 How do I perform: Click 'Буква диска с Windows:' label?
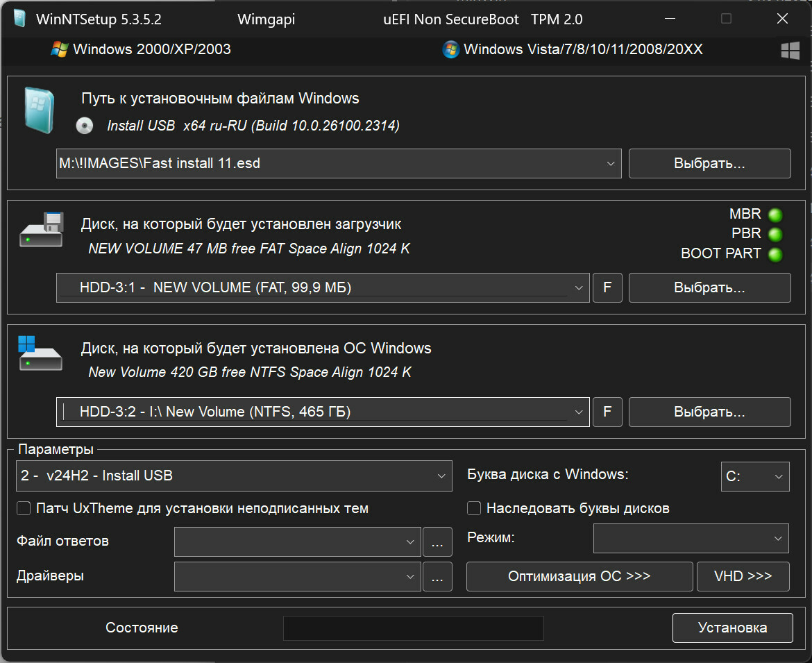548,474
